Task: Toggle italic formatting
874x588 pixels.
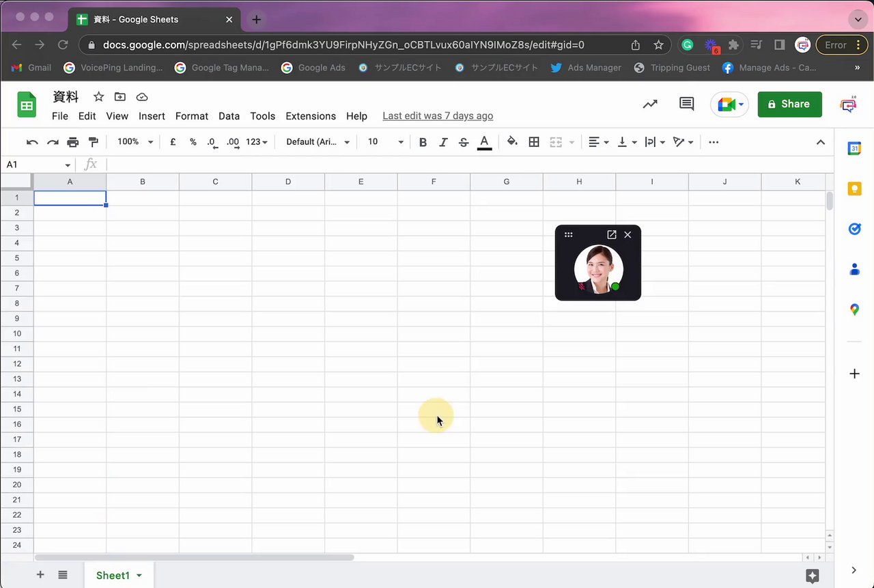Action: pos(443,142)
